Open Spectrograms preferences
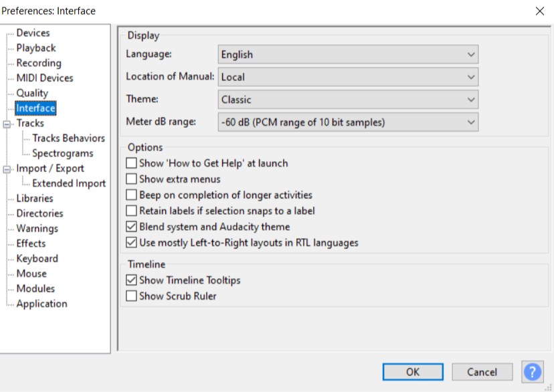 63,153
